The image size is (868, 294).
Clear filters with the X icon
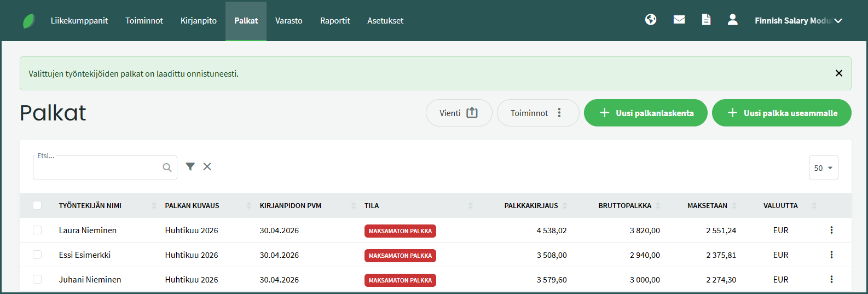(x=207, y=167)
